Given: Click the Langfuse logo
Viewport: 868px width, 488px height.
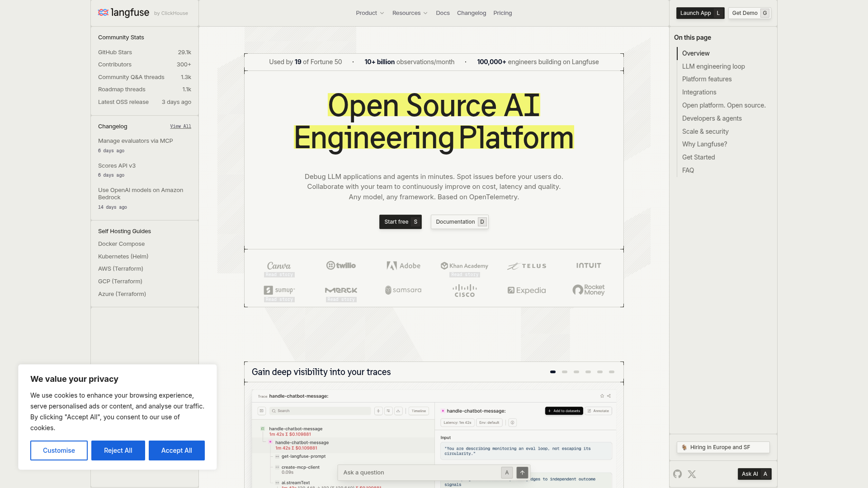Looking at the screenshot, I should 123,13.
